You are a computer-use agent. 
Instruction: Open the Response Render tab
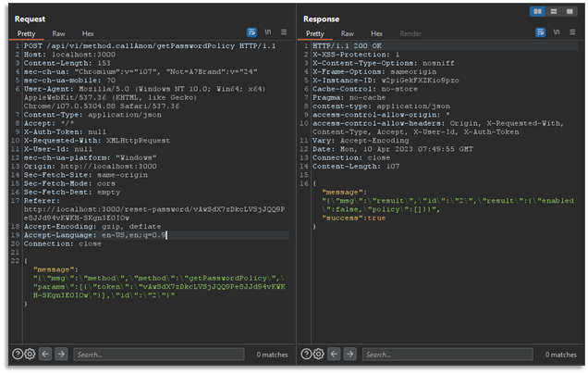410,33
